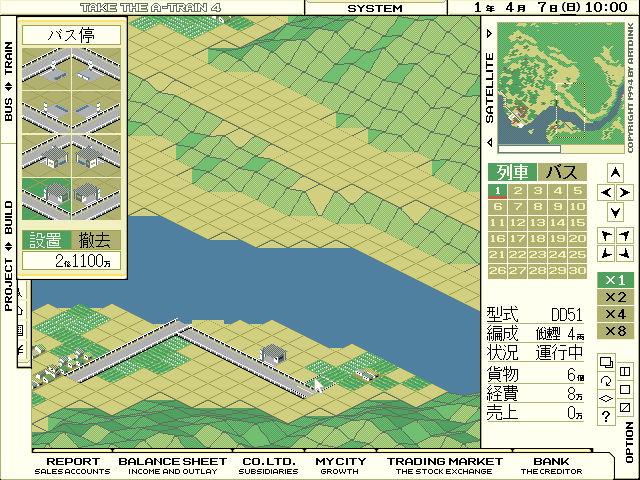This screenshot has width=640, height=480.
Task: Open the BALANCE SHEET tab
Action: pyautogui.click(x=172, y=465)
